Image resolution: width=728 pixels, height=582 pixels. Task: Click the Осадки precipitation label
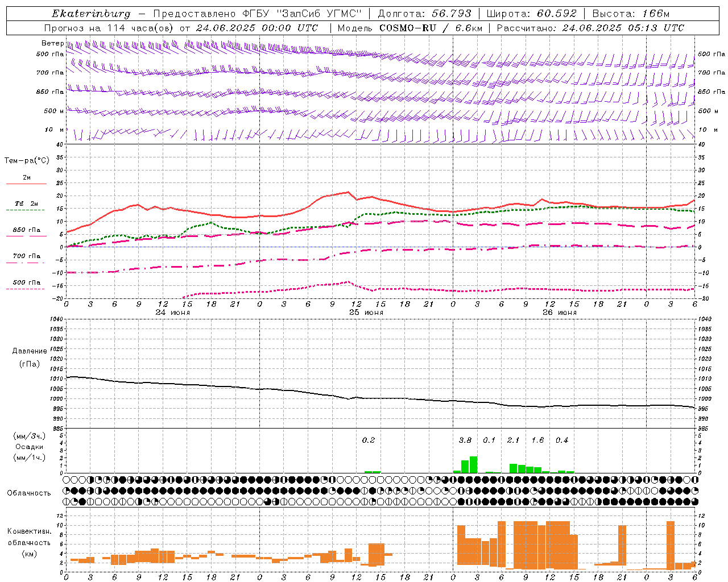(29, 447)
